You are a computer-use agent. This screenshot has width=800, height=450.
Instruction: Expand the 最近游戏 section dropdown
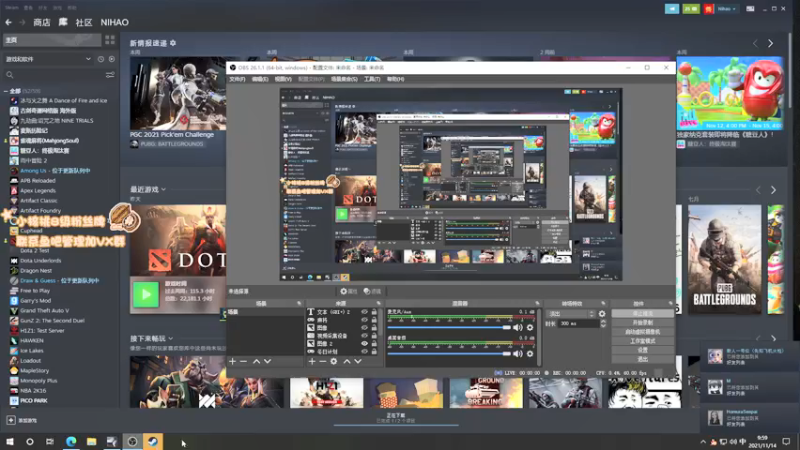point(164,189)
